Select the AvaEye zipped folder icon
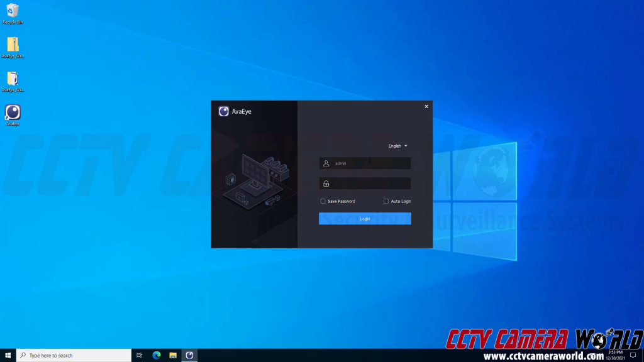Screen dimensions: 644x362 (x=13, y=45)
